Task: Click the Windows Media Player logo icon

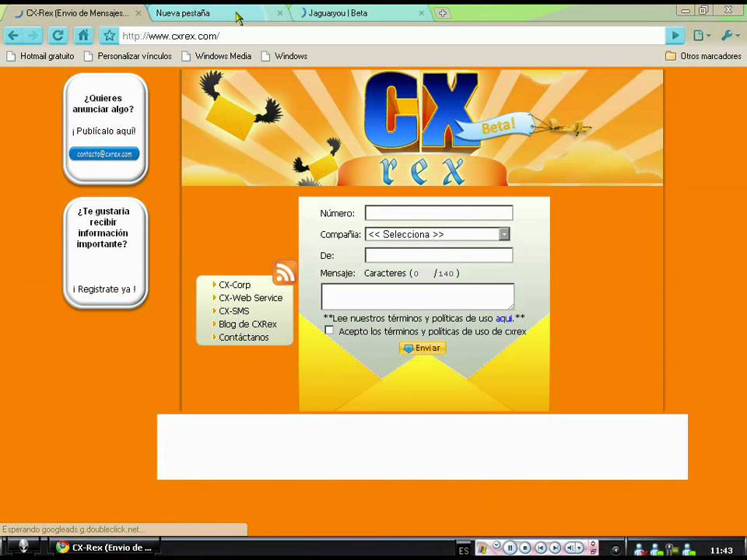Action: tap(482, 549)
